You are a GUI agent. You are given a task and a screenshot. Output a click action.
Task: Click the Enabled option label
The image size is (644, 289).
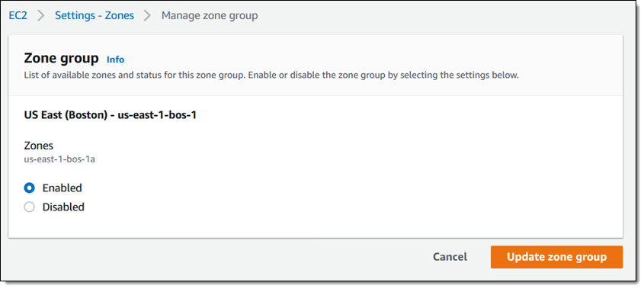pyautogui.click(x=62, y=188)
